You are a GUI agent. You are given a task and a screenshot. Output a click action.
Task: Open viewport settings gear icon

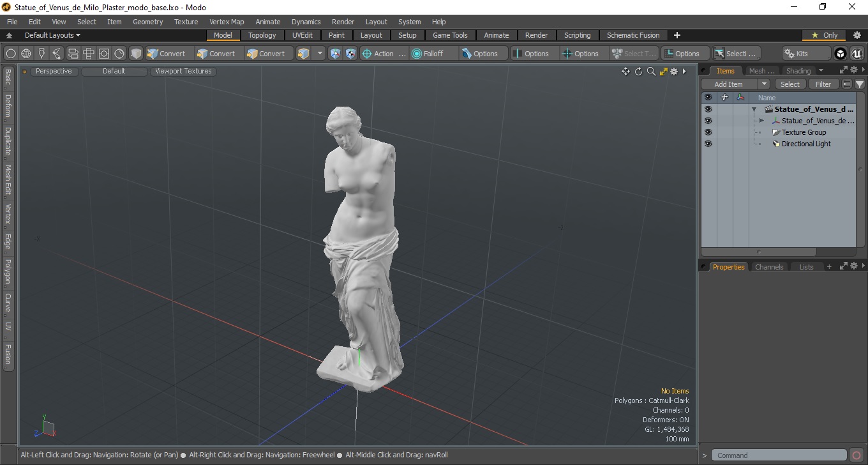tap(673, 72)
